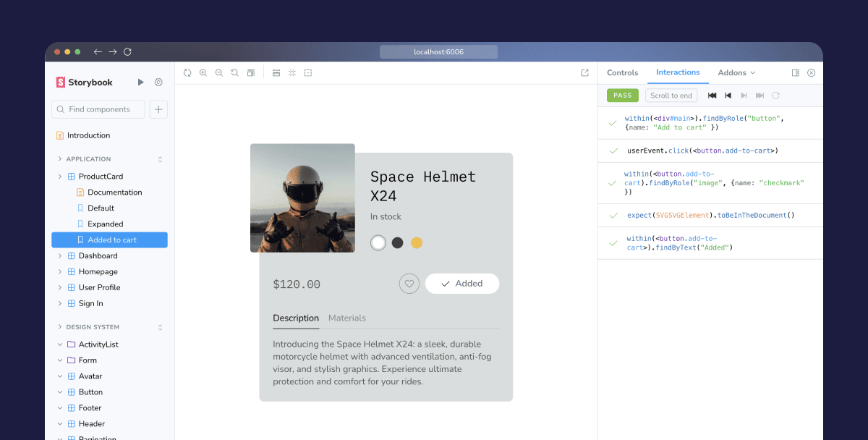Rewind interactions to the start
The width and height of the screenshot is (868, 440).
(712, 96)
